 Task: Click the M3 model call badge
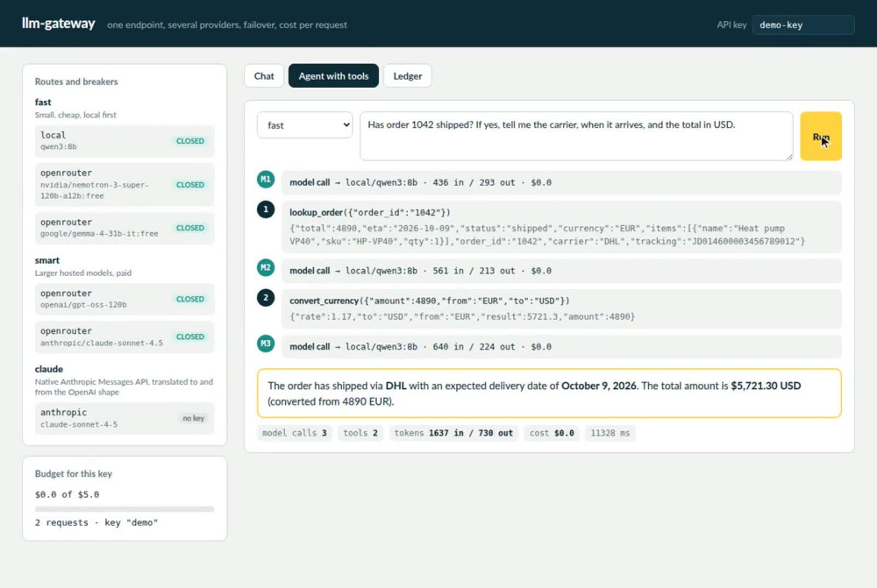coord(266,344)
